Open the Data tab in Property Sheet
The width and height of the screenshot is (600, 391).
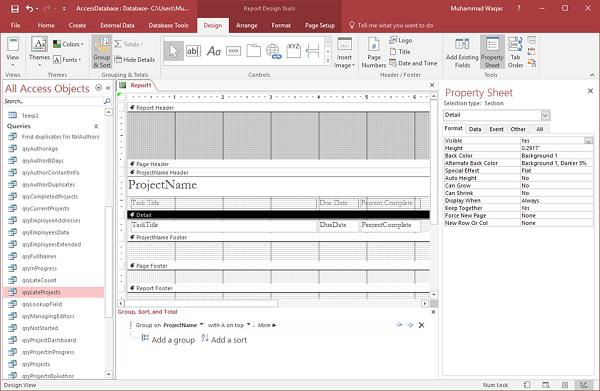coord(475,129)
